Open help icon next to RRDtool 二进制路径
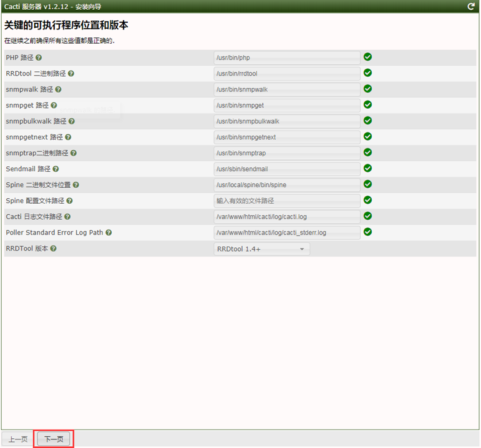This screenshot has width=481, height=448. tap(71, 74)
